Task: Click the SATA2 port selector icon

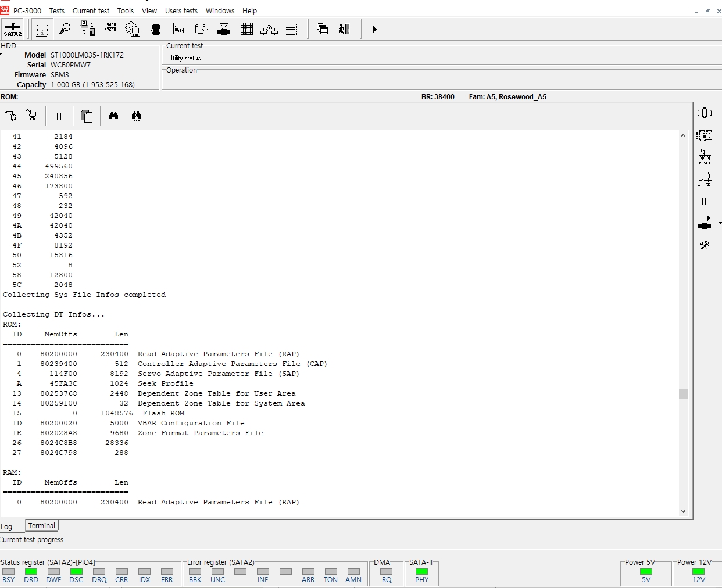Action: 13,29
